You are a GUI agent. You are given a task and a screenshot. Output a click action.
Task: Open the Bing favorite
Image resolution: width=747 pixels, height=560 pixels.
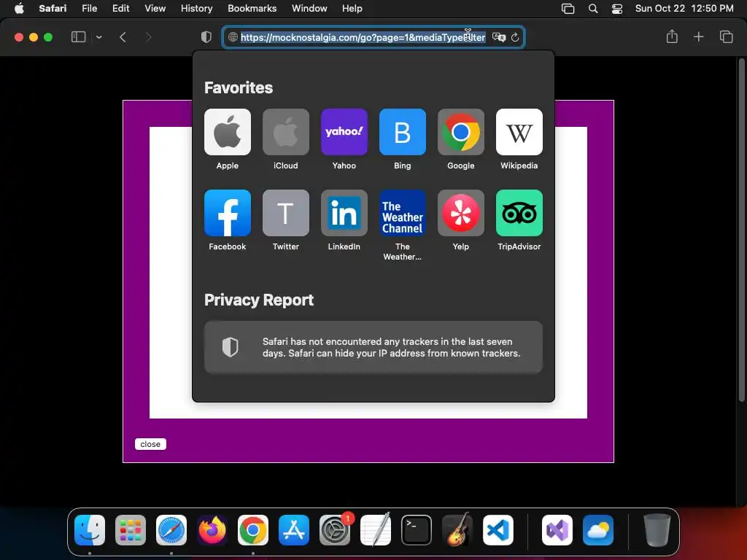(x=403, y=132)
